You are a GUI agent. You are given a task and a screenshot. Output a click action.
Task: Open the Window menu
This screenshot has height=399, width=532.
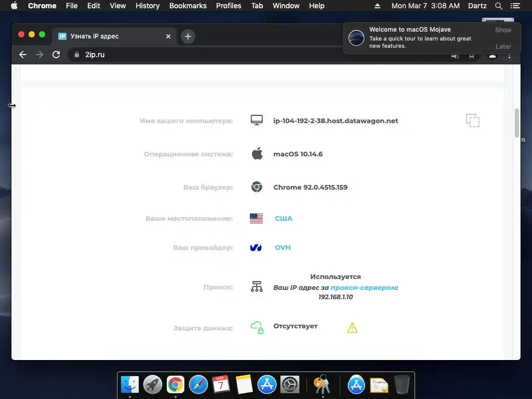point(286,6)
